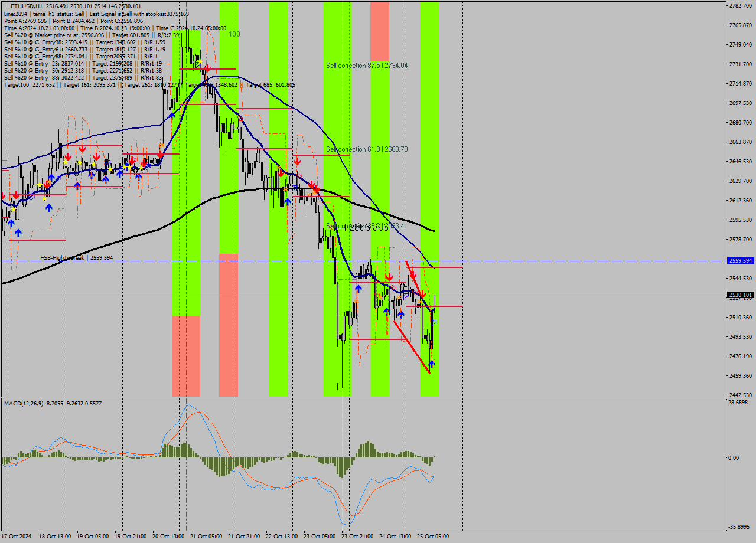Click the 'Sell %10 @ C_Entry61' line
This screenshot has width=756, height=543.
click(84, 49)
